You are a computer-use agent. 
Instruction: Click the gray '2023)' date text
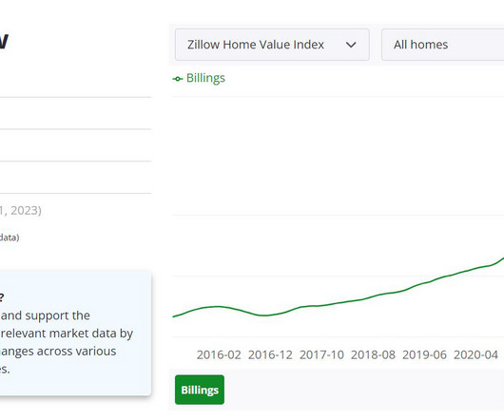coord(26,211)
